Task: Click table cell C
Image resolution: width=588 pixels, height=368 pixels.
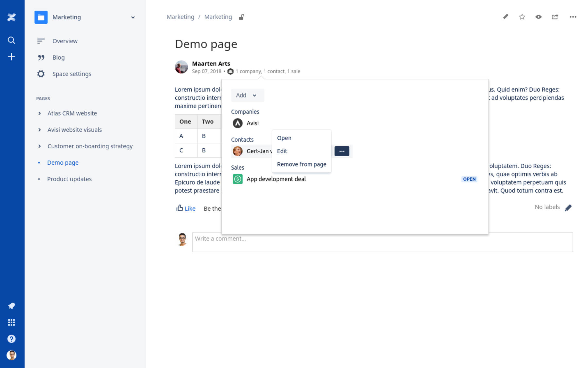Action: point(186,150)
